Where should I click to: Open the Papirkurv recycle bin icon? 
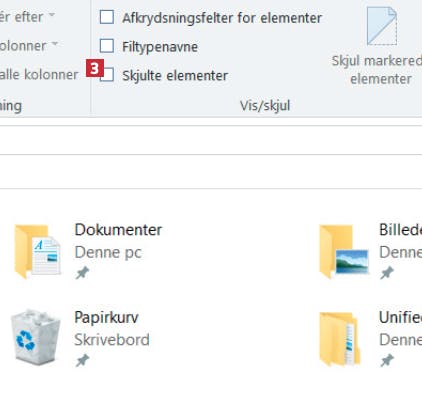[35, 337]
